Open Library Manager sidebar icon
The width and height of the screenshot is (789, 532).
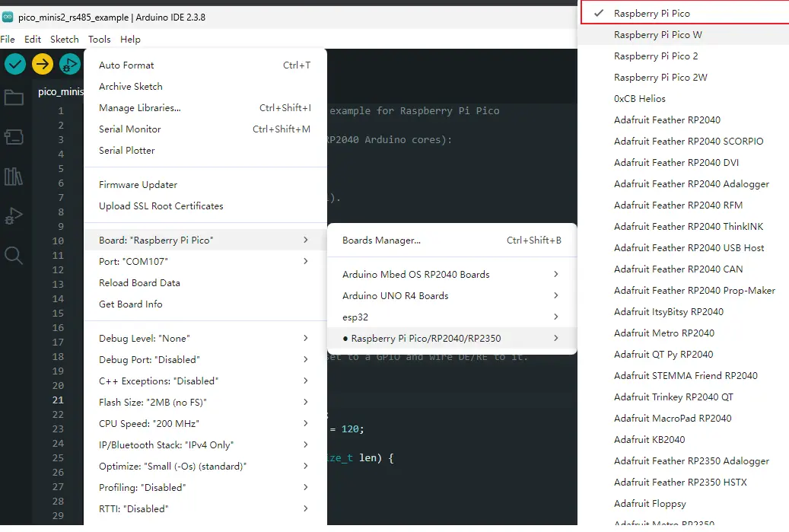(14, 176)
